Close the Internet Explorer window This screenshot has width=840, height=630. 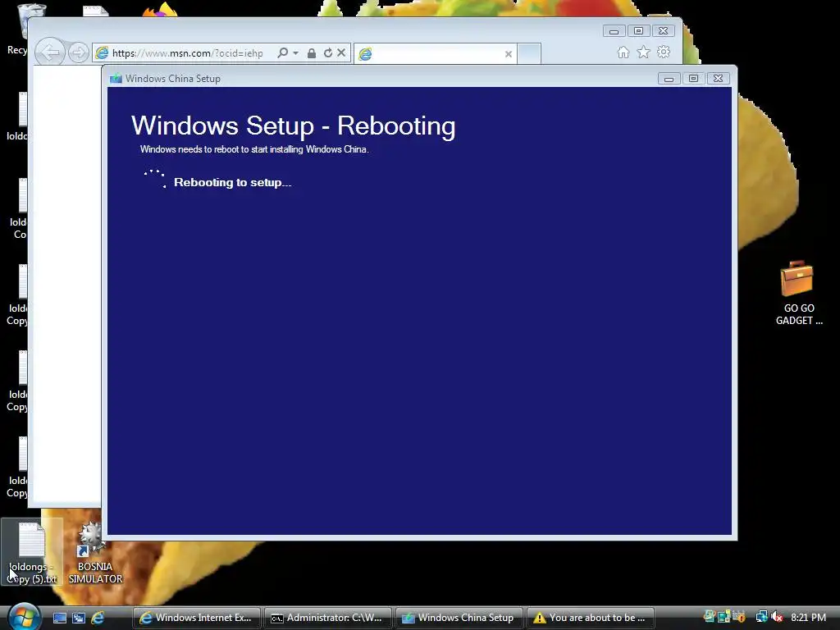663,31
